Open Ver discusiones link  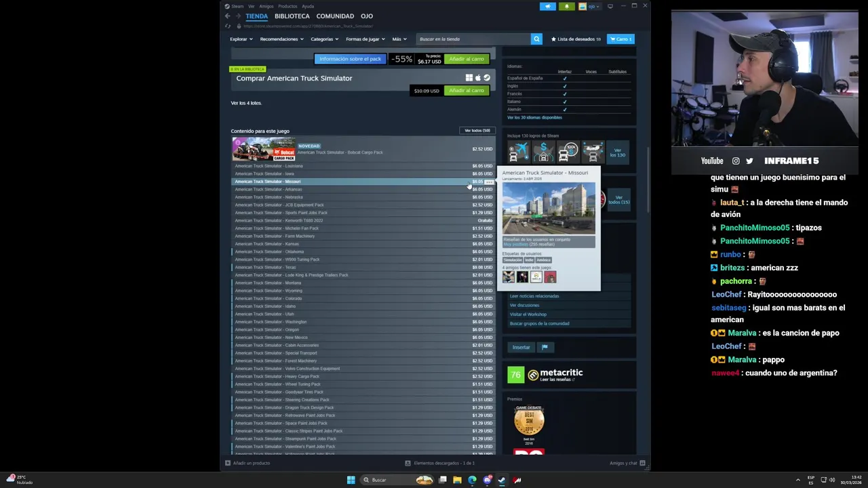pos(524,305)
